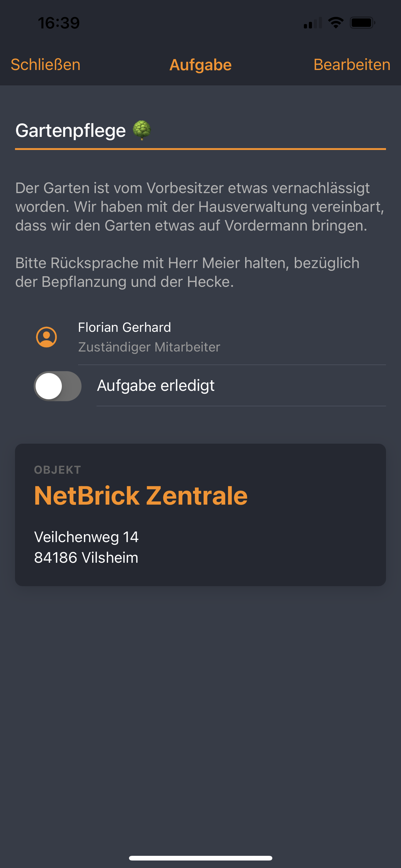Tap the home indicator bar
The width and height of the screenshot is (401, 868).
pyautogui.click(x=200, y=858)
